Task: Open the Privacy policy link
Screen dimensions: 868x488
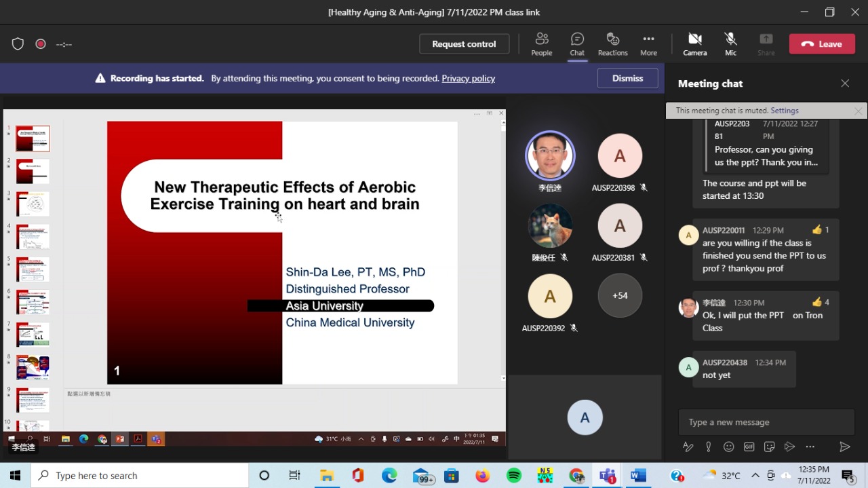Action: point(468,78)
